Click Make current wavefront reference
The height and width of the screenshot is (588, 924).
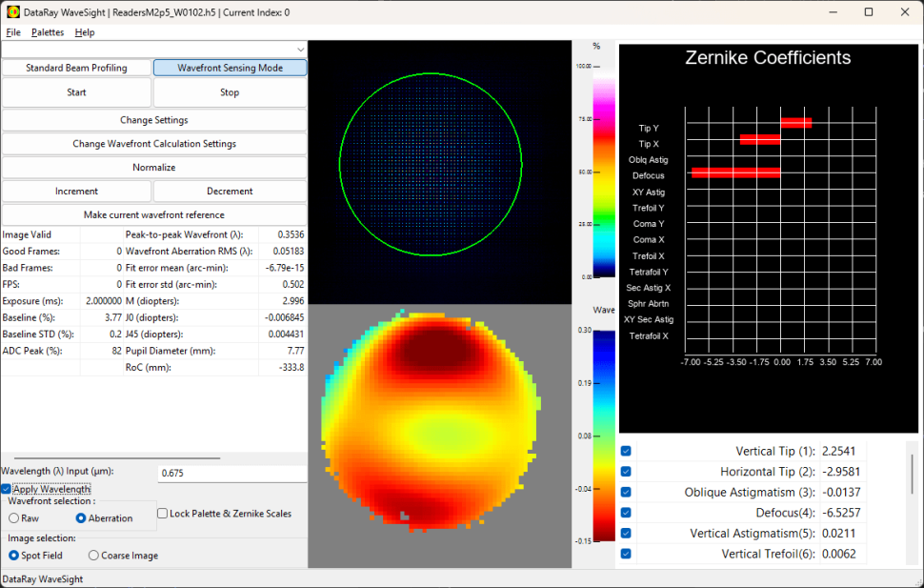(154, 214)
